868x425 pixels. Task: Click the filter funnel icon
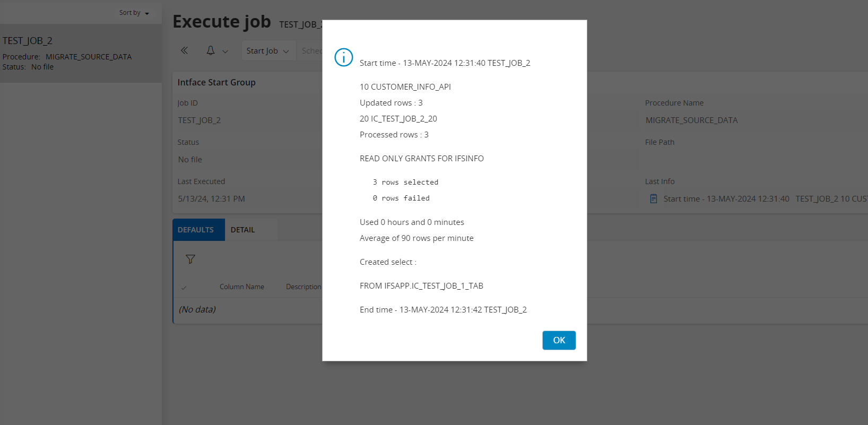coord(190,259)
